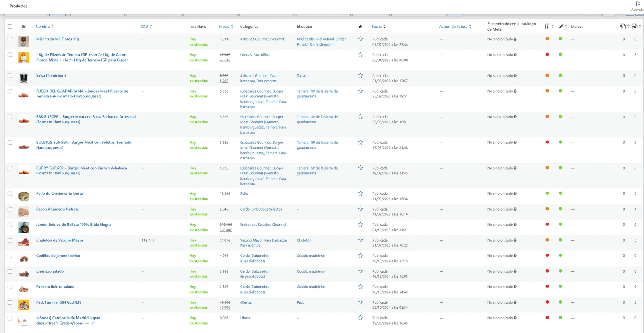Select the Pollo de Crecimiento Lento checkbox
The image size is (644, 333).
point(10,194)
